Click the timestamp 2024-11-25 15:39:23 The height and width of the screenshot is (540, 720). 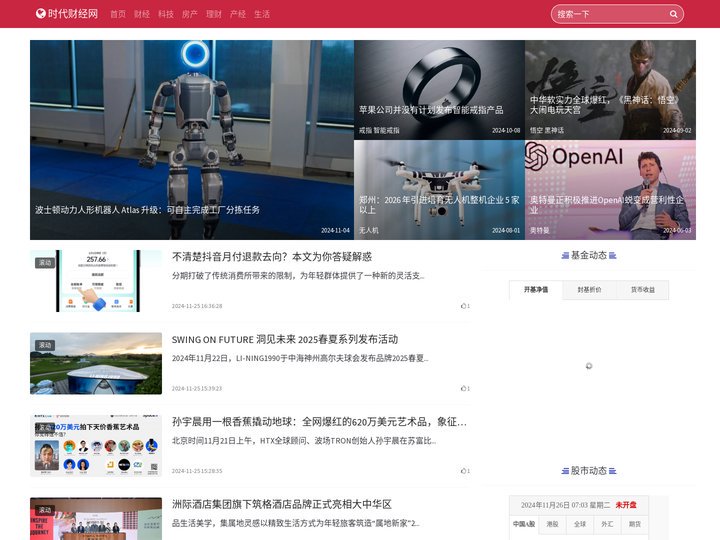pos(197,388)
